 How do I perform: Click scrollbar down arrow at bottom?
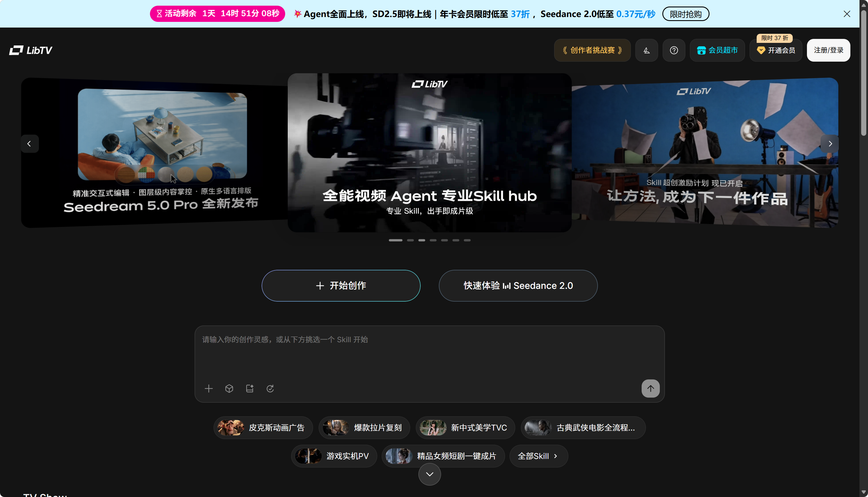coord(863,492)
